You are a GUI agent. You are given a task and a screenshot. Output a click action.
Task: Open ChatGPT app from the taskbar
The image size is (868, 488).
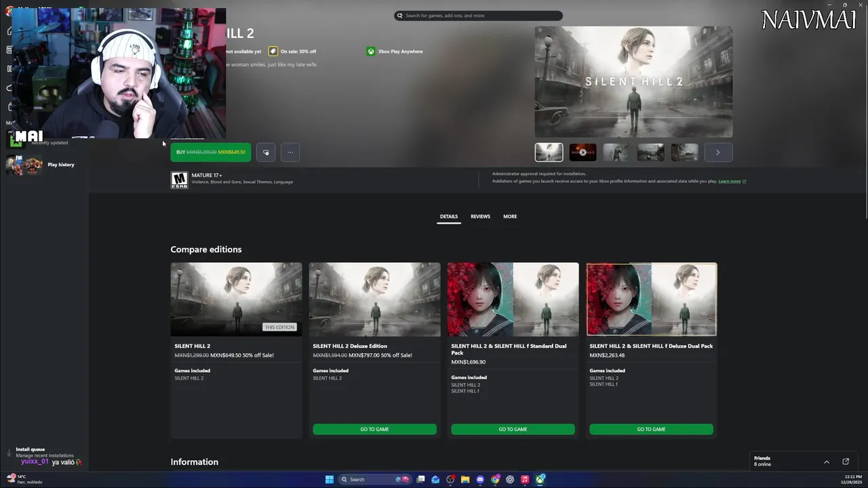510,479
